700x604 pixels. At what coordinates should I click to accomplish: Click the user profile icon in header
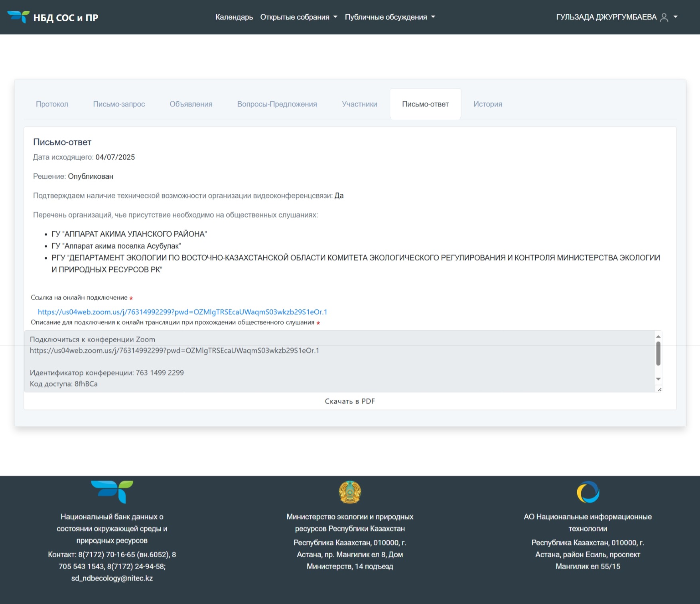[664, 17]
